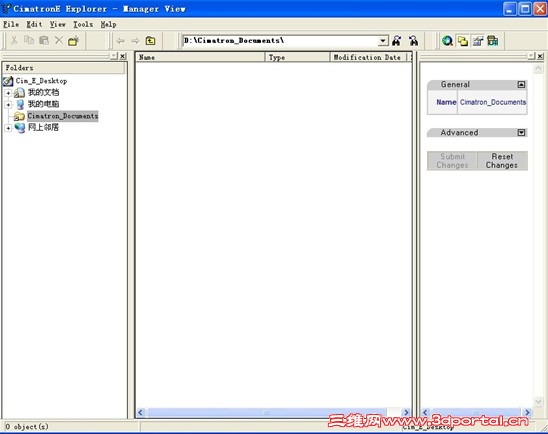Click the last toolbar view icon

pyautogui.click(x=493, y=41)
